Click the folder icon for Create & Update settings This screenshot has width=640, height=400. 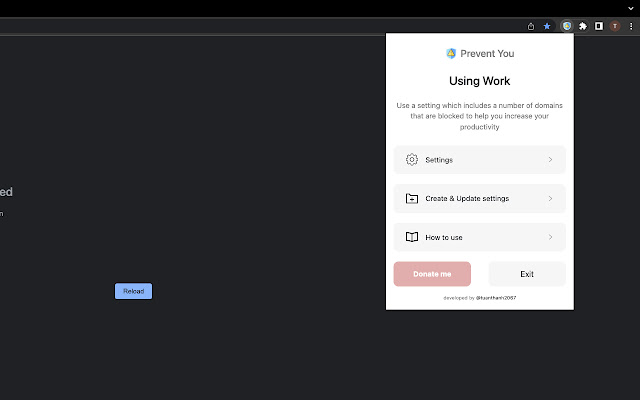click(412, 198)
